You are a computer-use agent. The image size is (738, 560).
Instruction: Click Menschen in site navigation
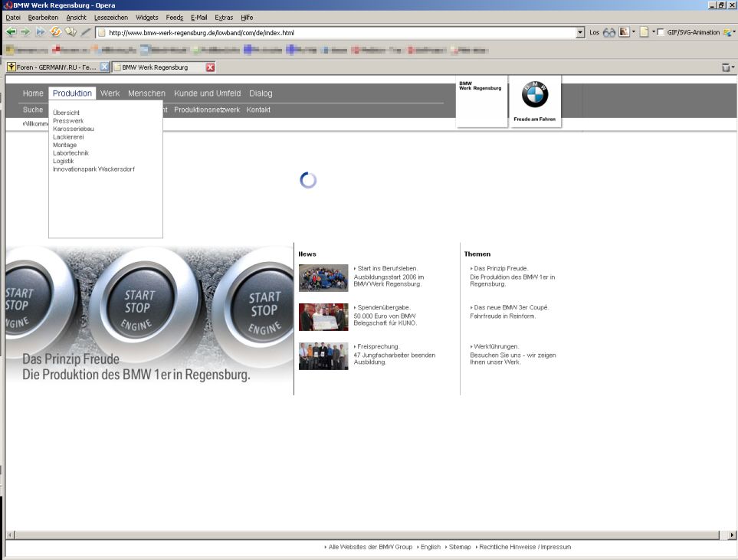point(146,93)
